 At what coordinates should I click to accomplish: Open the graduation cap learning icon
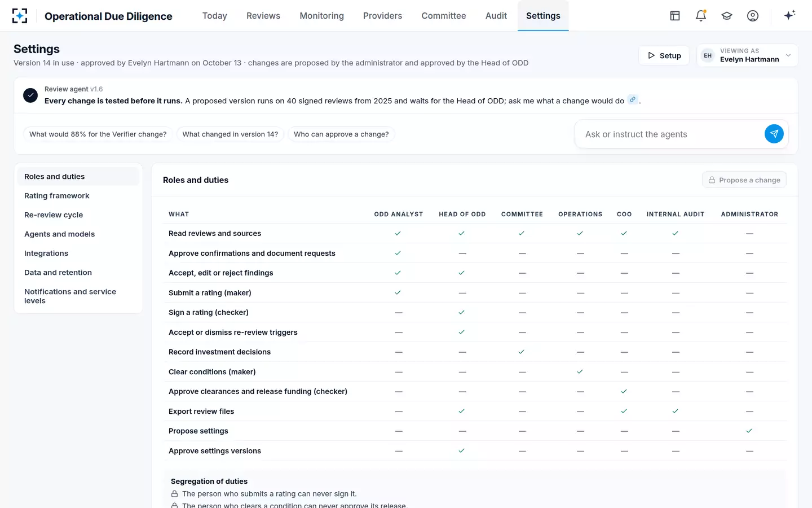727,16
